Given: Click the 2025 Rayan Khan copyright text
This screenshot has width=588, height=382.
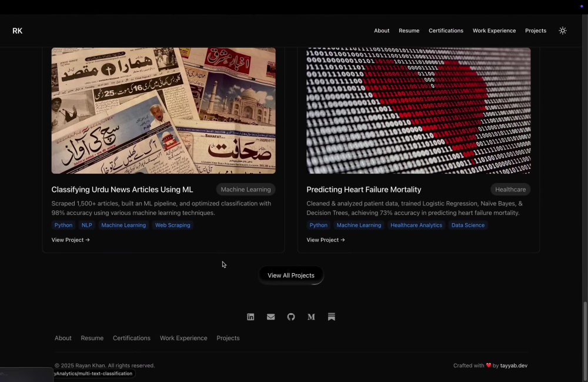Looking at the screenshot, I should (105, 366).
